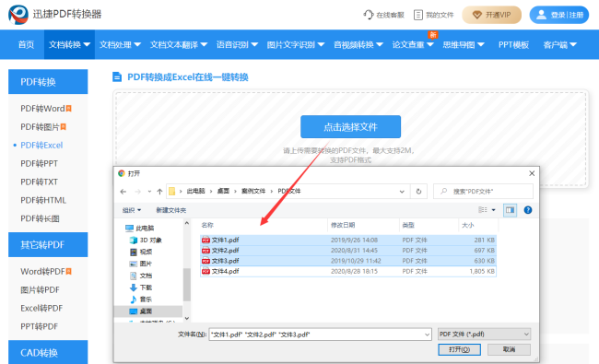
Task: Click the 打开(O) button
Action: point(459,349)
